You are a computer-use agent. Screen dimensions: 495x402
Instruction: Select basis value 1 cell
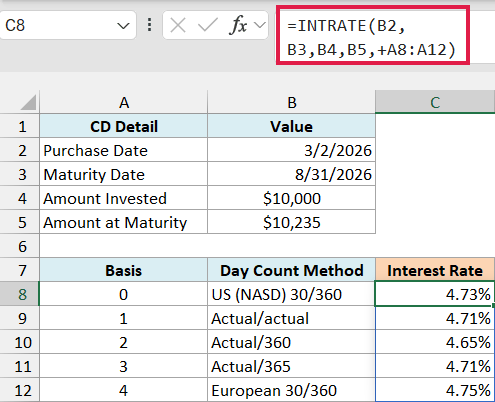coord(124,318)
